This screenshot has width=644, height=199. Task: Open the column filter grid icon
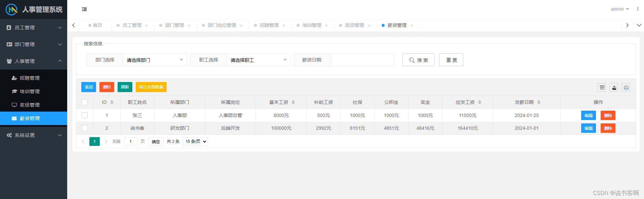602,88
